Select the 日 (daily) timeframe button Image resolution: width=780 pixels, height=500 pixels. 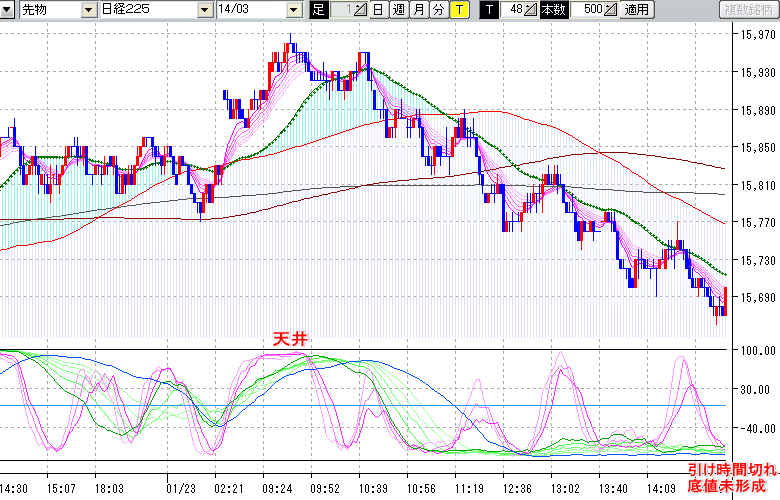click(378, 10)
